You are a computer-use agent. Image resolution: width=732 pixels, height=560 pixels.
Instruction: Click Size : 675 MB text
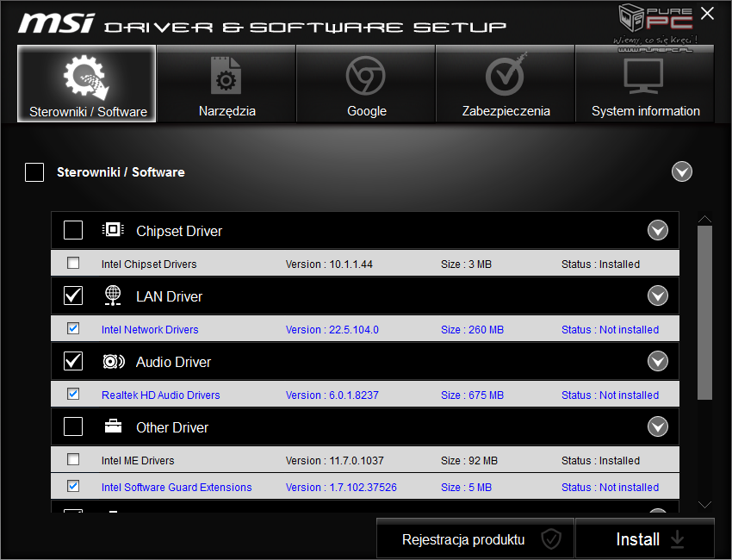(x=472, y=395)
